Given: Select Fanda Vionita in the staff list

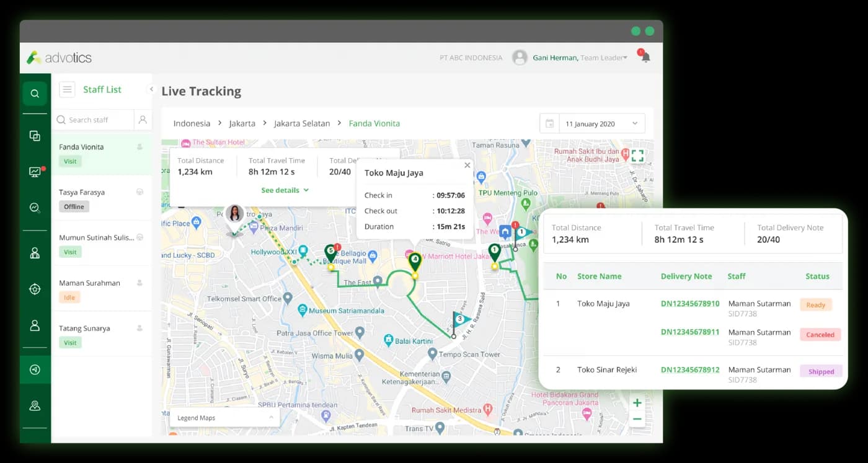Looking at the screenshot, I should coord(102,153).
